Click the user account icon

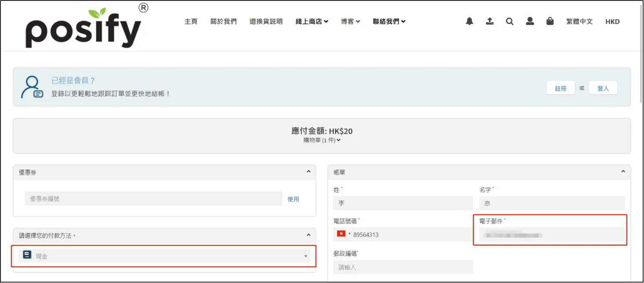pos(530,21)
